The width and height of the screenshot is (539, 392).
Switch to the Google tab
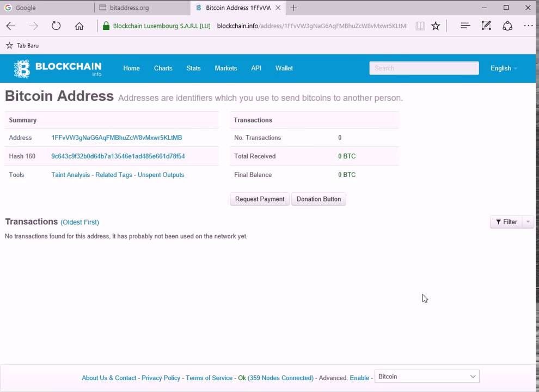coord(47,8)
